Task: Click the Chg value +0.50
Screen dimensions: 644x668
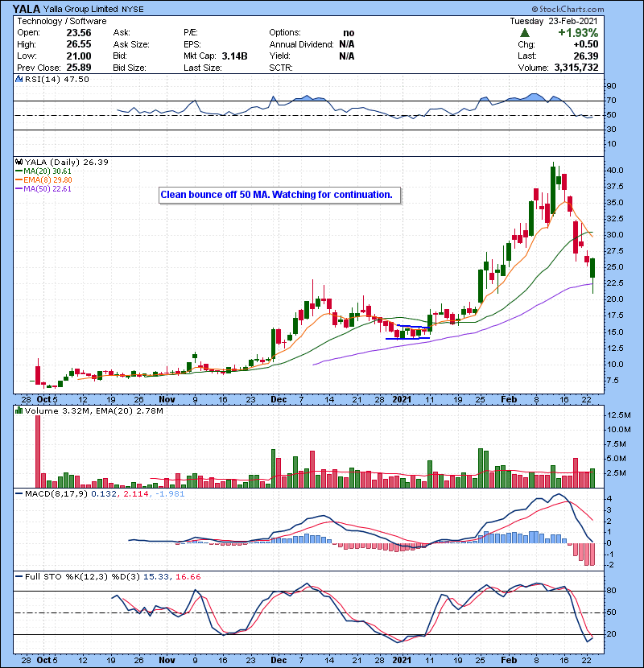Action: 585,44
